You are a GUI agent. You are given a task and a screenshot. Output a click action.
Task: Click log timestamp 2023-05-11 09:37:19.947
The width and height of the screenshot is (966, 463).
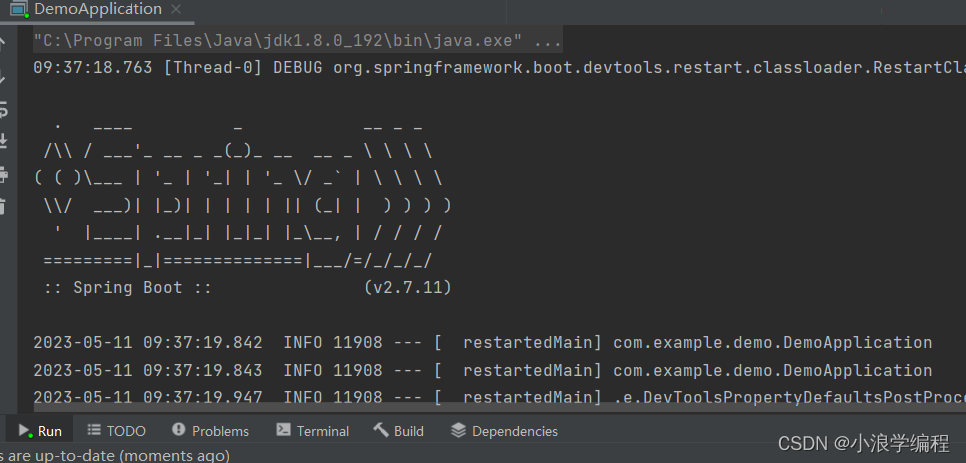pyautogui.click(x=148, y=397)
